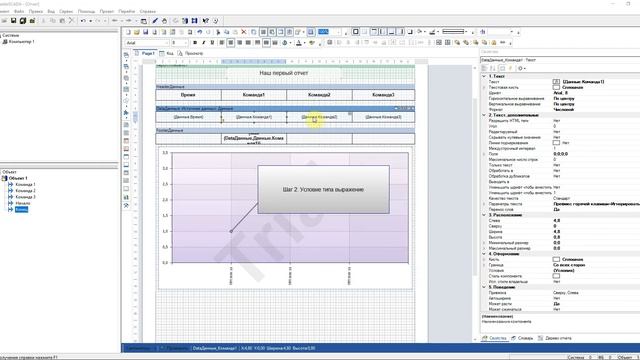The image size is (640, 360).
Task: Click the Undo arrow in the main toolbar
Action: point(83,20)
